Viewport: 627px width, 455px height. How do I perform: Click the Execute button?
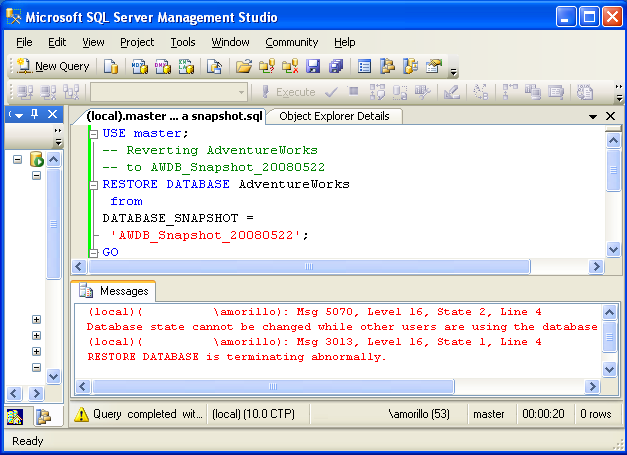pyautogui.click(x=288, y=92)
